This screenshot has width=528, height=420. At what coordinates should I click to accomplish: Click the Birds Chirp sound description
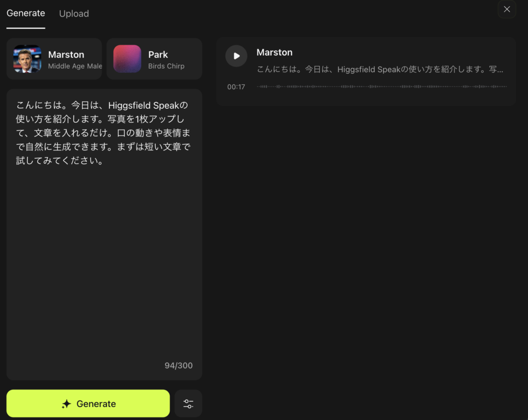coord(166,66)
